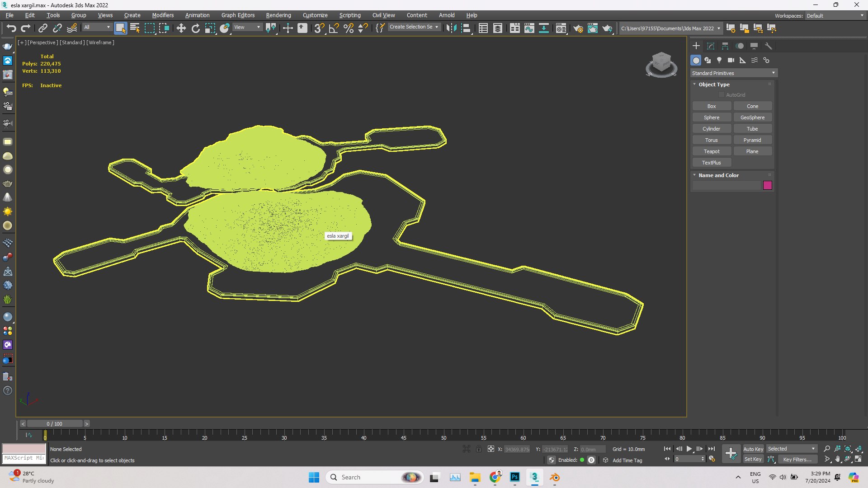Click the Mirror tool icon
The height and width of the screenshot is (488, 868).
(451, 28)
